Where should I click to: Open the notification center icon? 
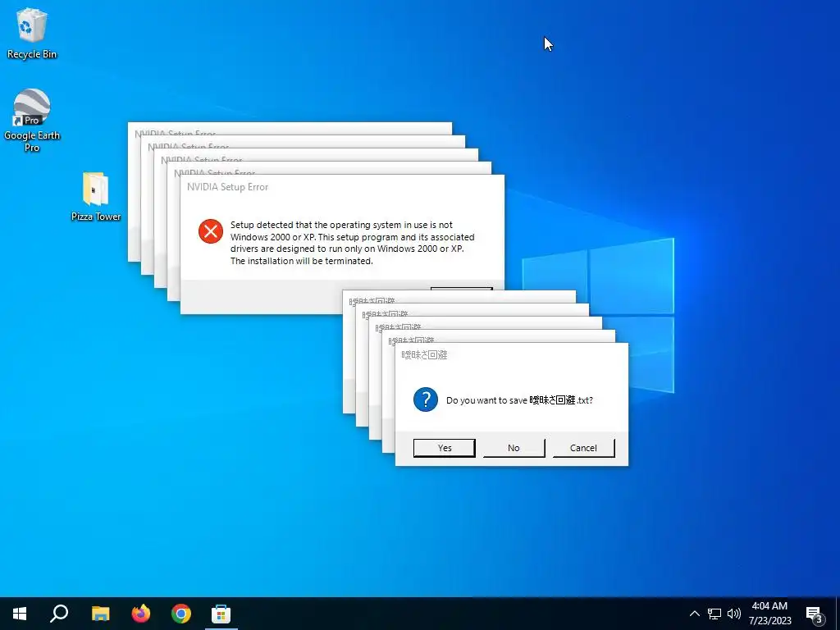[815, 614]
